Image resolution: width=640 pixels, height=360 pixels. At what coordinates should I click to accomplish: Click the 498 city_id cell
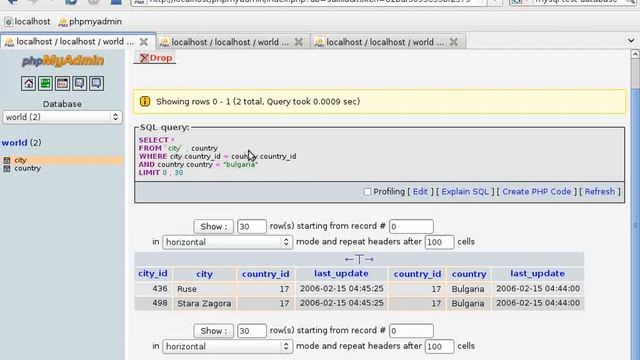(x=153, y=304)
